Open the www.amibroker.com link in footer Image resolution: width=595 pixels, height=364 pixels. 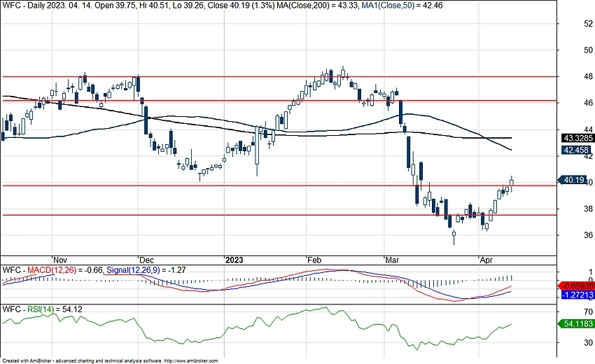pyautogui.click(x=191, y=361)
